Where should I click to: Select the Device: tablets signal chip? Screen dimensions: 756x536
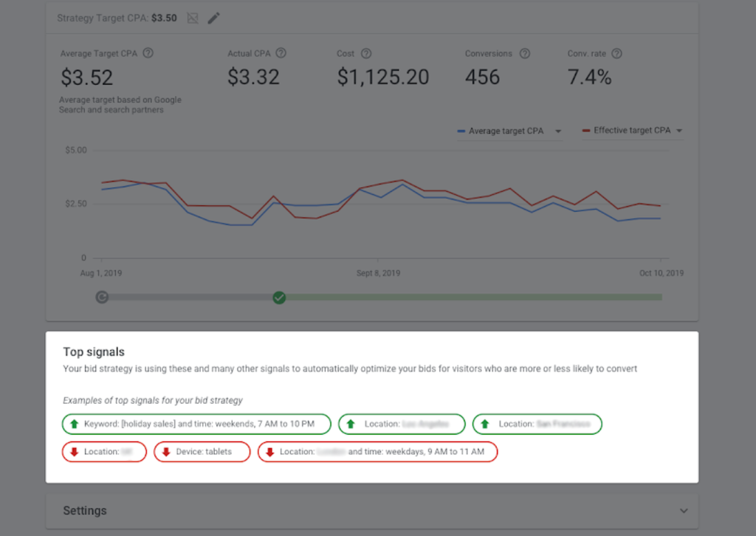tap(202, 452)
